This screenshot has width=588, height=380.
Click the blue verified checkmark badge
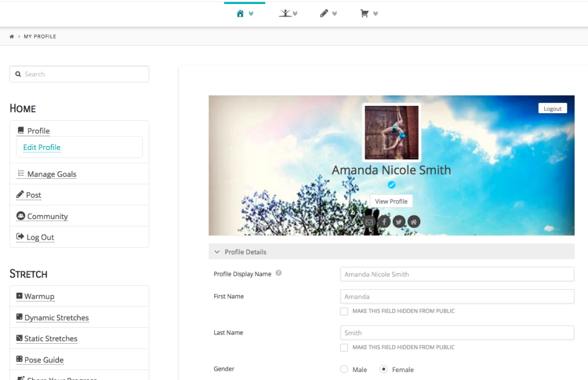click(x=392, y=185)
